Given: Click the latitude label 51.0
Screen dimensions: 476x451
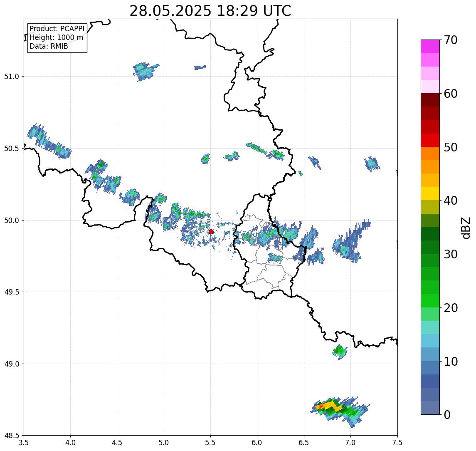Looking at the screenshot, I should (x=12, y=77).
